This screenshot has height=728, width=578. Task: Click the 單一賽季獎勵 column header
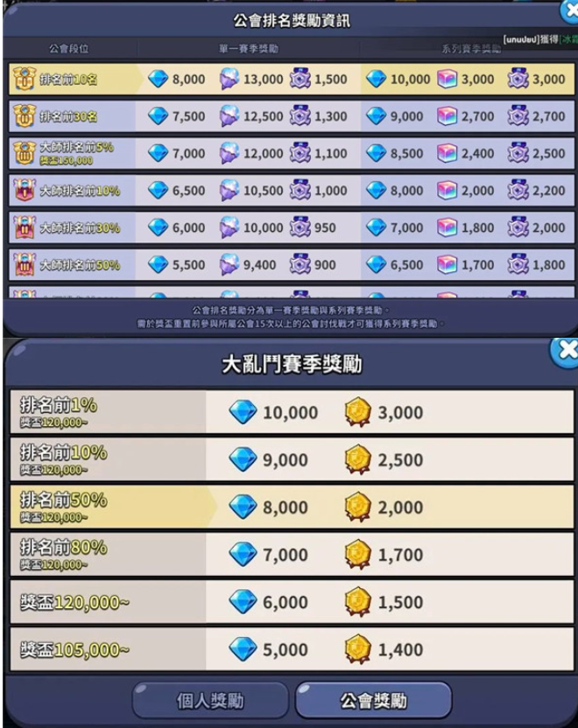(x=249, y=49)
